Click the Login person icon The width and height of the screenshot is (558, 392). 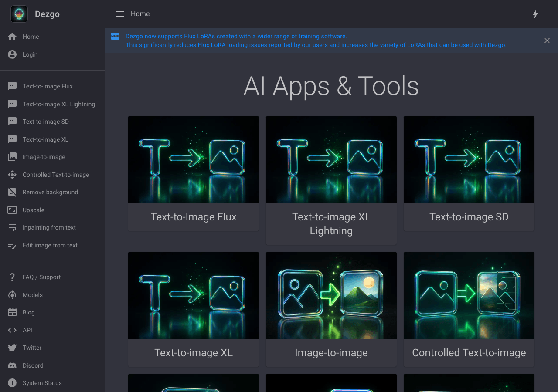click(12, 54)
